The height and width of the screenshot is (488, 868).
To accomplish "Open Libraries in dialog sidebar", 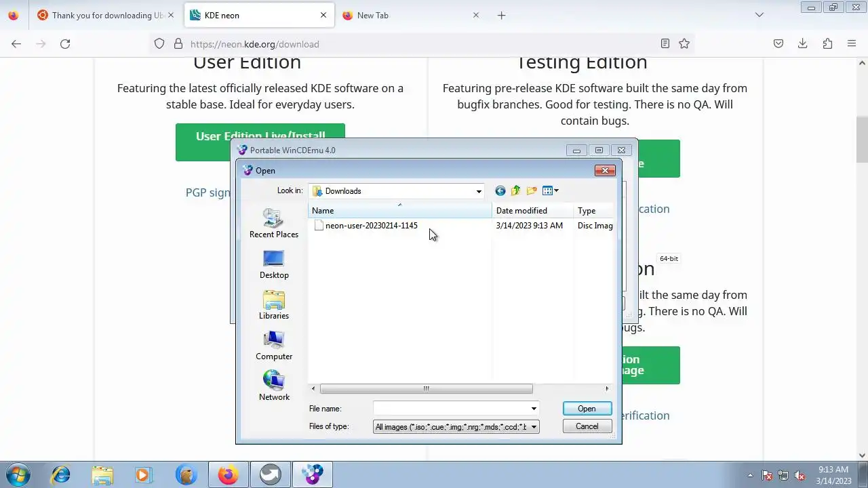I will [274, 305].
